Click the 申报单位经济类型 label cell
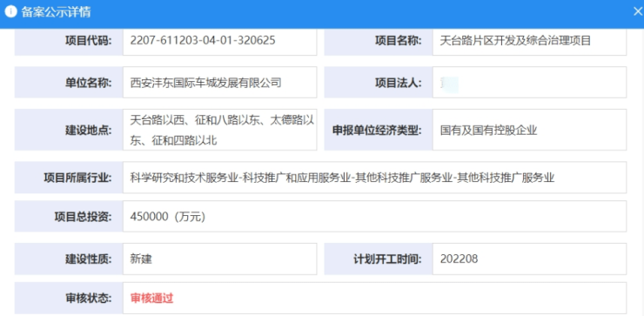This screenshot has width=644, height=316. coord(379,130)
